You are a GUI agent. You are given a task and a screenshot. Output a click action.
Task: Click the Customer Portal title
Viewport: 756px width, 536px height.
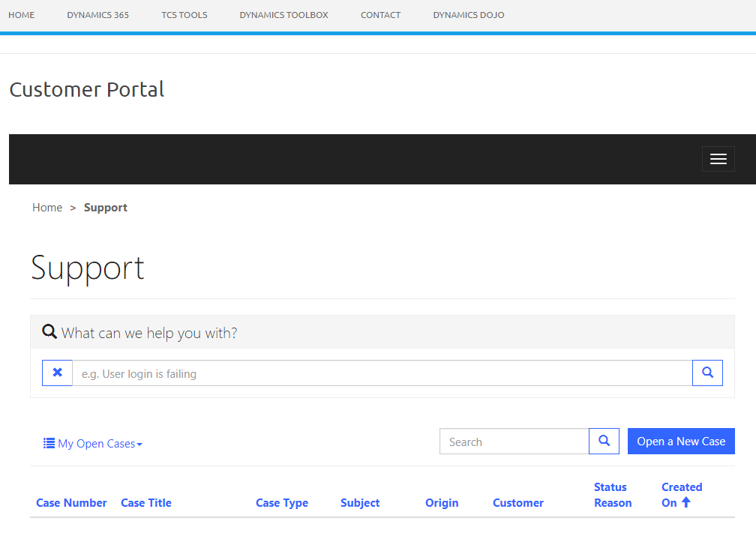pos(87,89)
